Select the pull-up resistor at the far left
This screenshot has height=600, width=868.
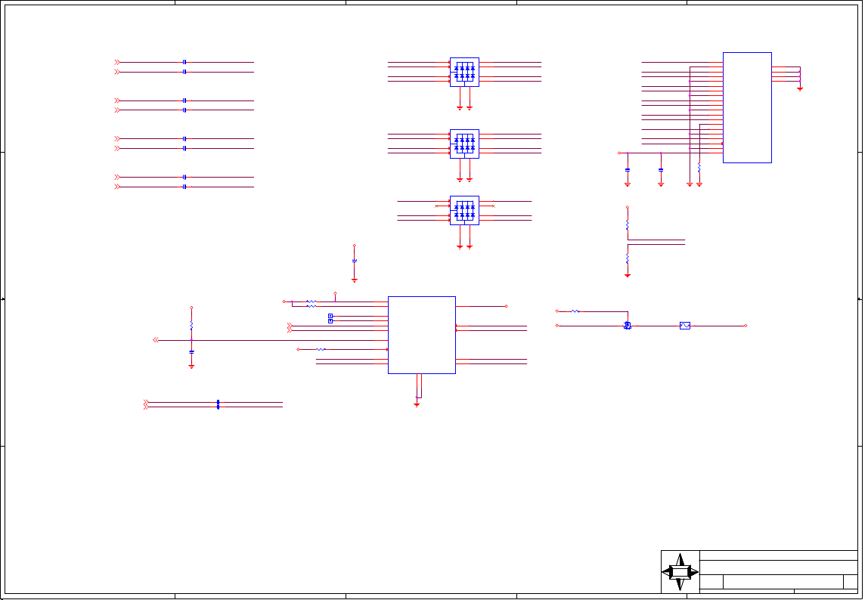pyautogui.click(x=191, y=326)
